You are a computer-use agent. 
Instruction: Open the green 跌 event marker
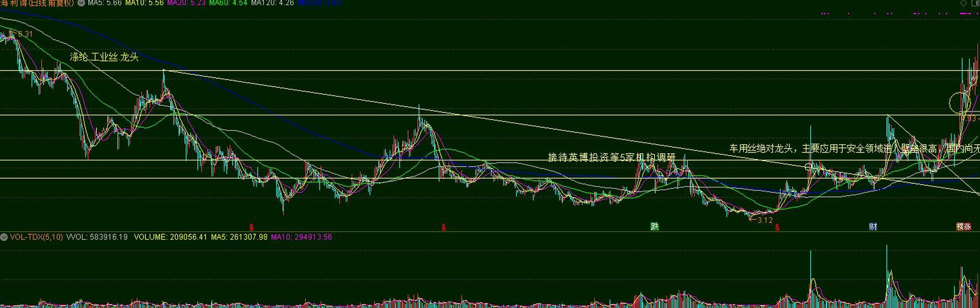point(654,227)
